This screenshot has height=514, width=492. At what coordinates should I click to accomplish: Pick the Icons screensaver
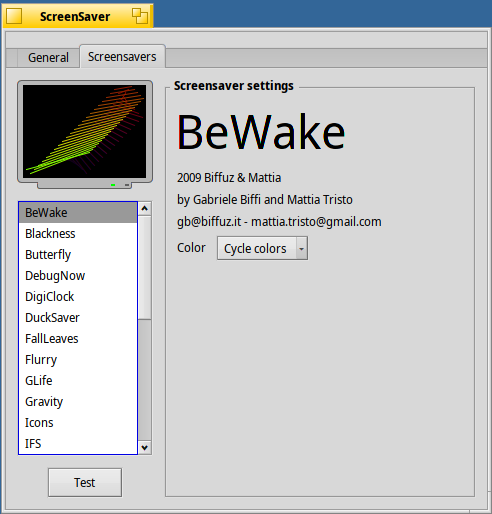pos(78,423)
